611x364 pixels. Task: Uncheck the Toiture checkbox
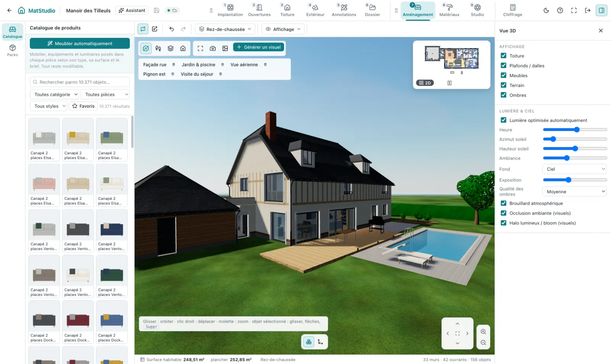(504, 56)
